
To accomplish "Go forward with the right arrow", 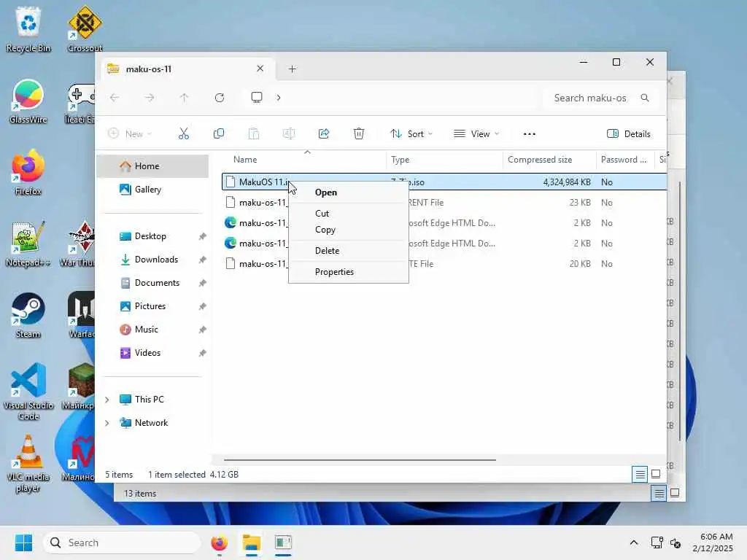I will pos(150,98).
